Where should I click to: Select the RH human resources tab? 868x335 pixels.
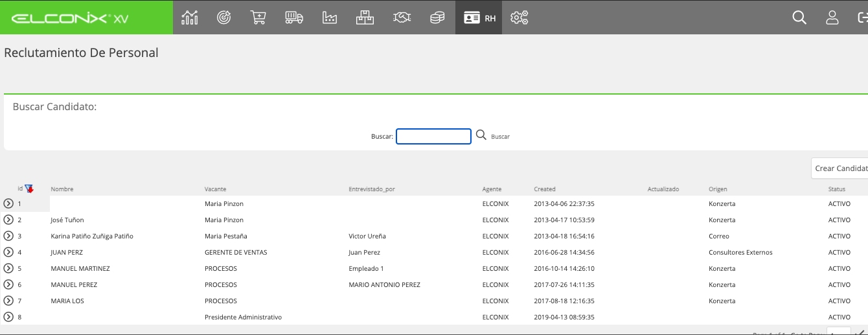click(479, 17)
